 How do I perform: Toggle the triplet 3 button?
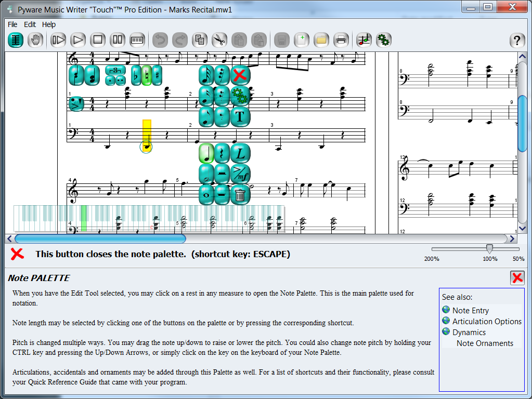[115, 71]
